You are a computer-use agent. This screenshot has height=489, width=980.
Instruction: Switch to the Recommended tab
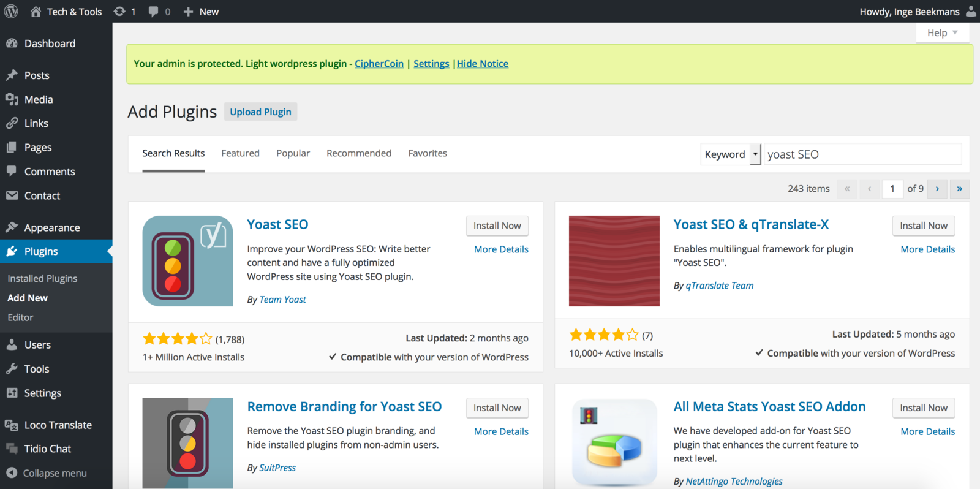click(359, 153)
